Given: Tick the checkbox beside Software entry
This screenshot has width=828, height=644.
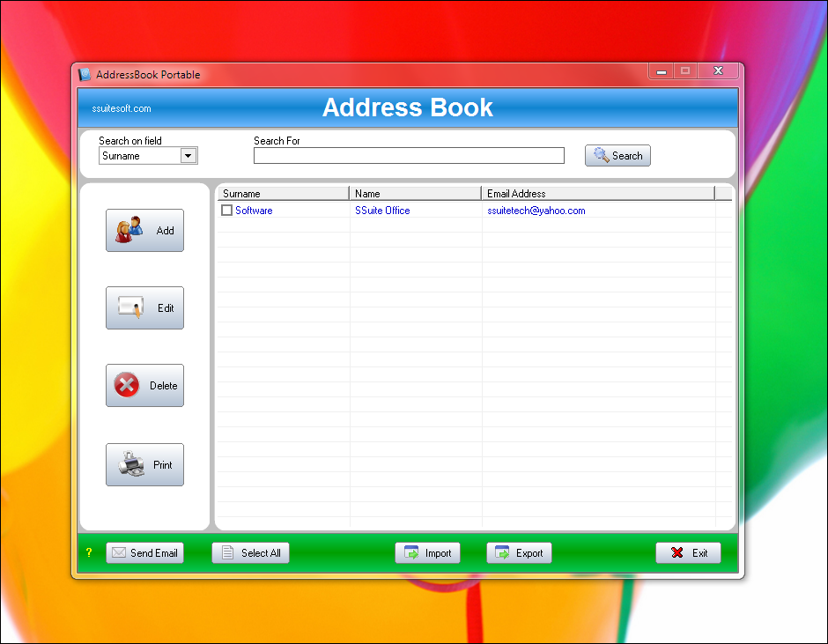Looking at the screenshot, I should (x=227, y=211).
